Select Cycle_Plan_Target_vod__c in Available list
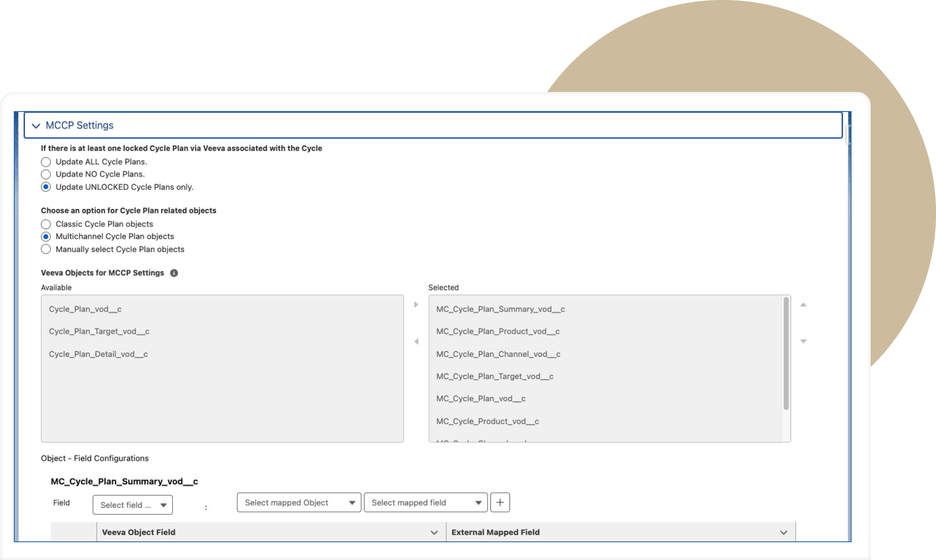Viewport: 936px width, 560px height. tap(99, 332)
